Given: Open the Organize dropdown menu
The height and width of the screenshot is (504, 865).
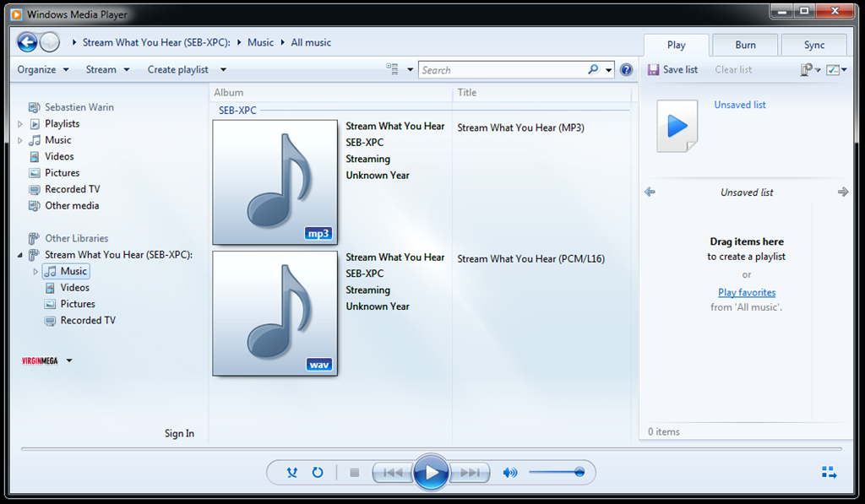Looking at the screenshot, I should [43, 69].
